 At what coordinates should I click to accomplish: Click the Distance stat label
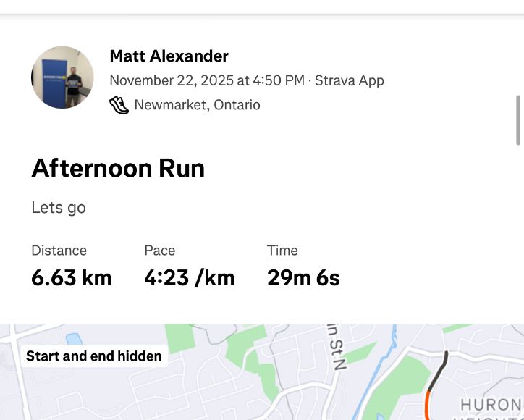coord(59,251)
